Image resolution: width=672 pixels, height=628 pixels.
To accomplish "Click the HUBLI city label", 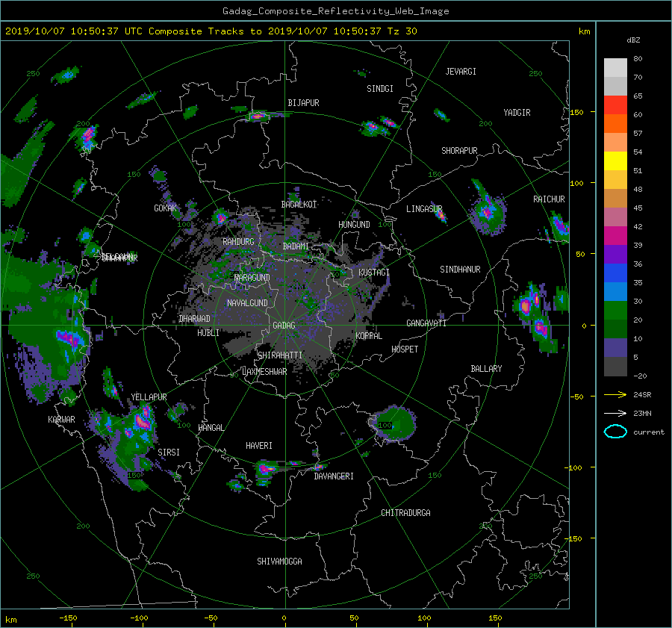I will click(208, 333).
